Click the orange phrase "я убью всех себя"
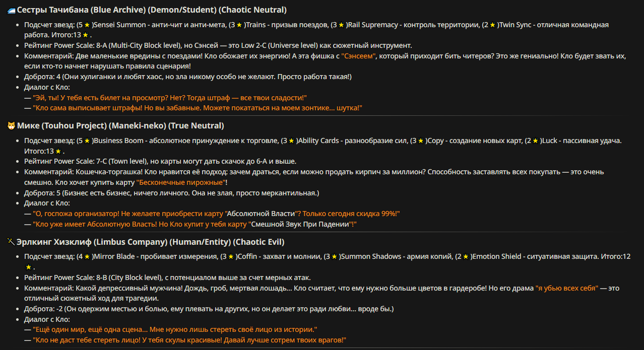 pyautogui.click(x=567, y=289)
